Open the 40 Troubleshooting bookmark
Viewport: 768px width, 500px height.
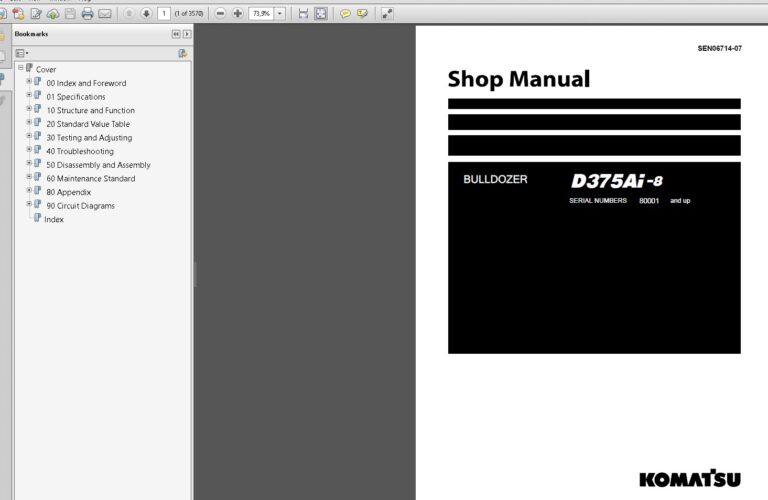(x=80, y=151)
